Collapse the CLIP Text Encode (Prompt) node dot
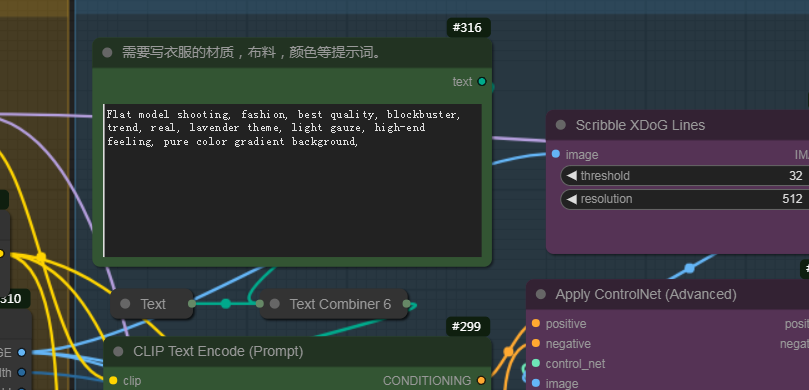 [118, 351]
